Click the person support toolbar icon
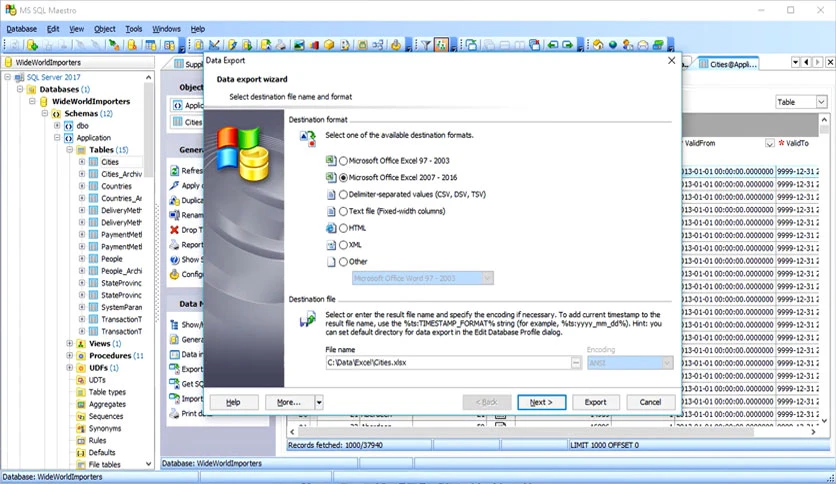The image size is (836, 484). click(x=628, y=45)
